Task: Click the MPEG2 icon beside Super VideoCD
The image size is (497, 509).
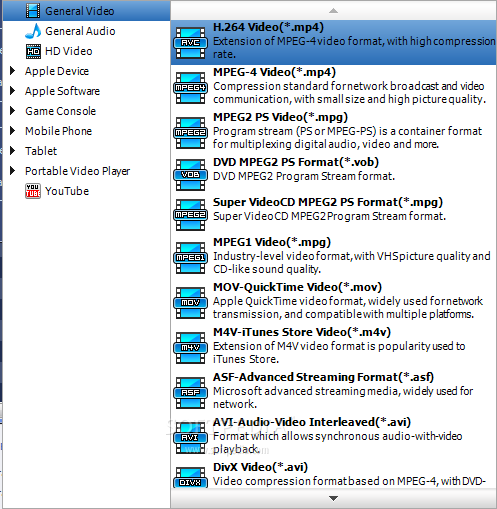Action: (190, 215)
